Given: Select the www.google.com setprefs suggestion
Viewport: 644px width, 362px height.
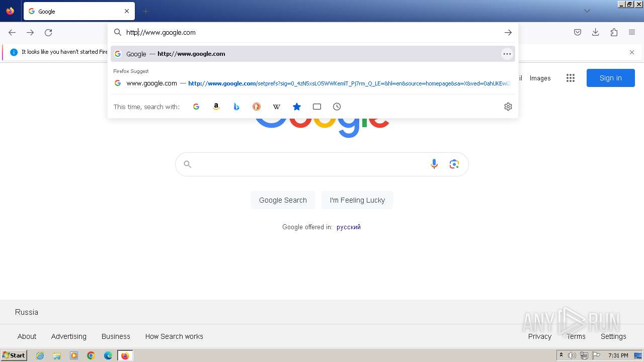Looking at the screenshot, I should [312, 83].
